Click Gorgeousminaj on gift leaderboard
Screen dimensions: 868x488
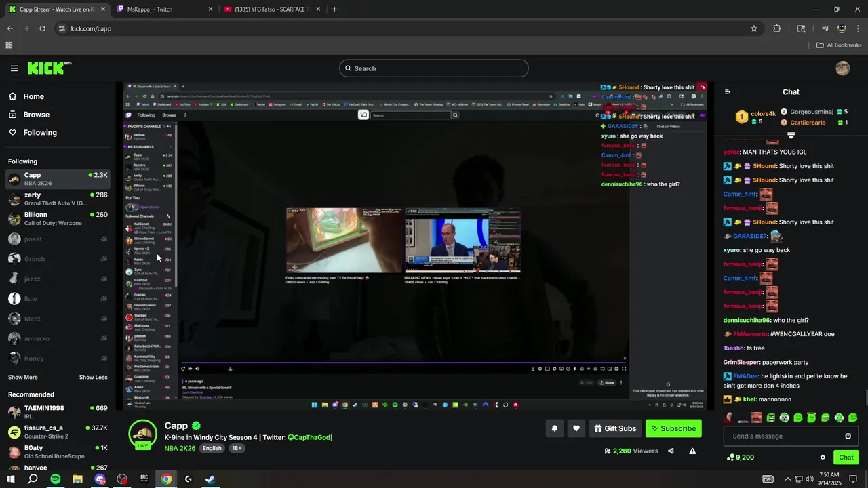[811, 112]
